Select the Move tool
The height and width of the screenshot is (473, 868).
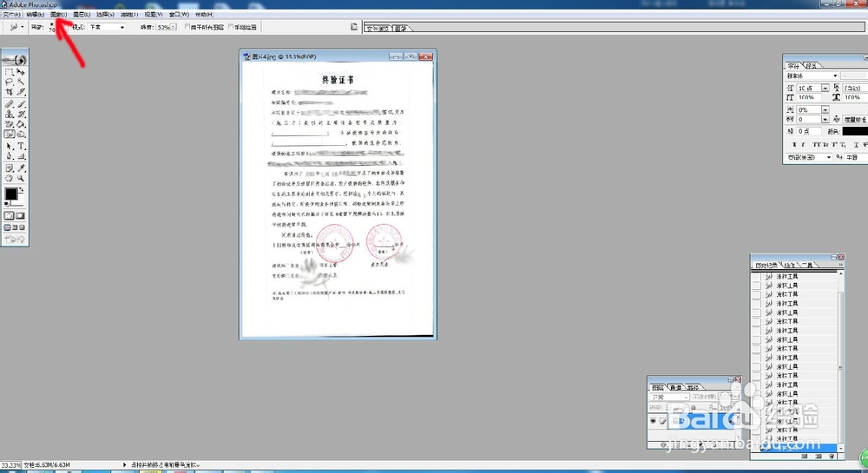[x=21, y=72]
